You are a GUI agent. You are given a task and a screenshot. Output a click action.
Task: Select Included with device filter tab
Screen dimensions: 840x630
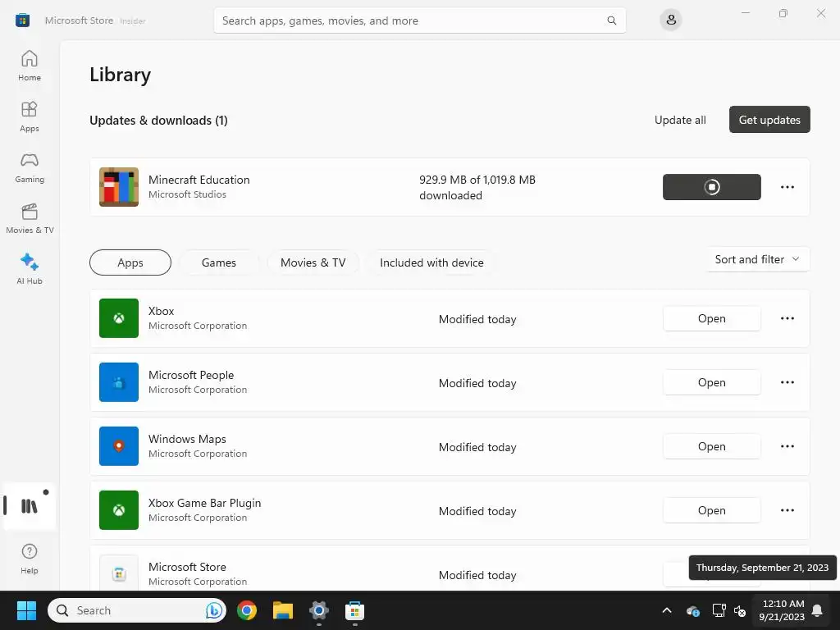click(431, 262)
